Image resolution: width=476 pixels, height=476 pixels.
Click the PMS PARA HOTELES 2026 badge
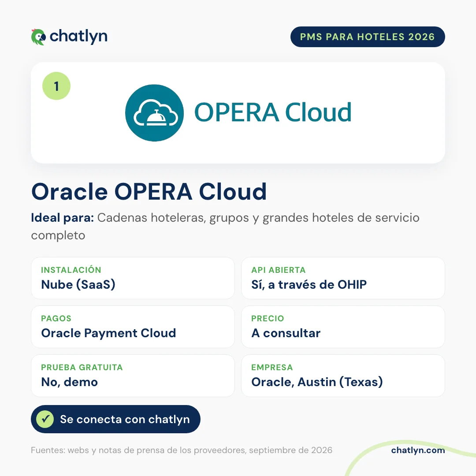368,37
